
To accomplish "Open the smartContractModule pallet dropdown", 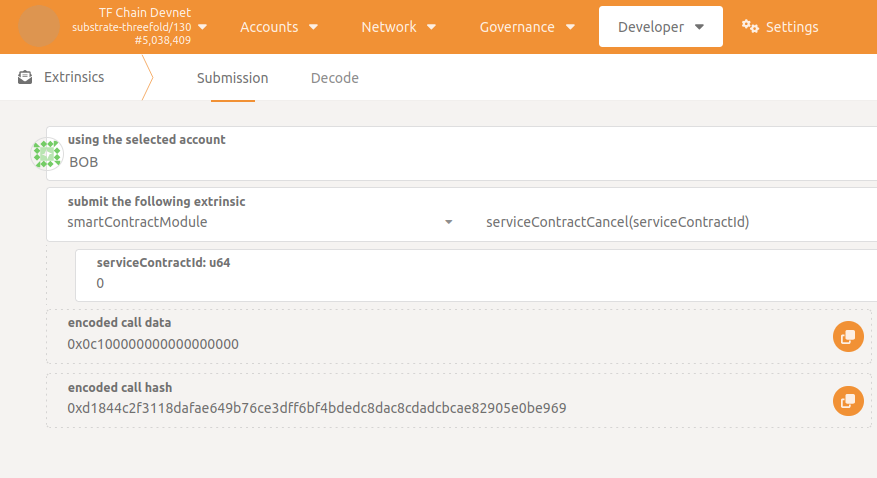I will coord(260,222).
